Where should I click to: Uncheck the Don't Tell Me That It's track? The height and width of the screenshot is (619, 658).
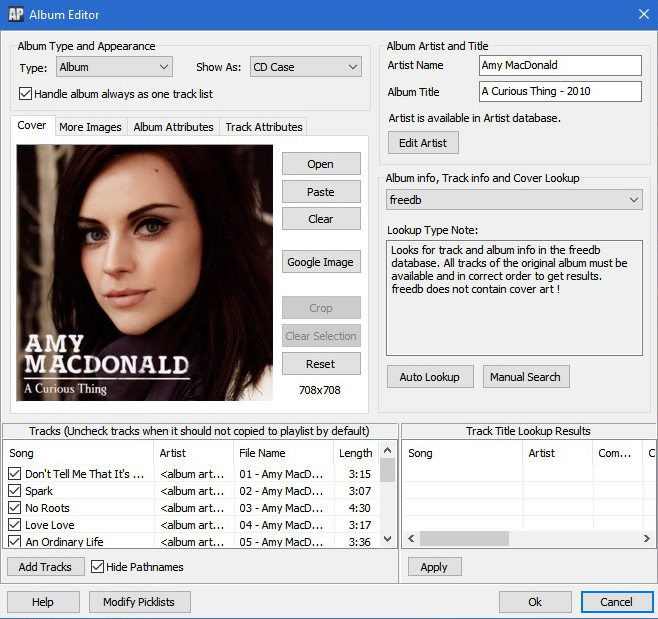coord(14,474)
